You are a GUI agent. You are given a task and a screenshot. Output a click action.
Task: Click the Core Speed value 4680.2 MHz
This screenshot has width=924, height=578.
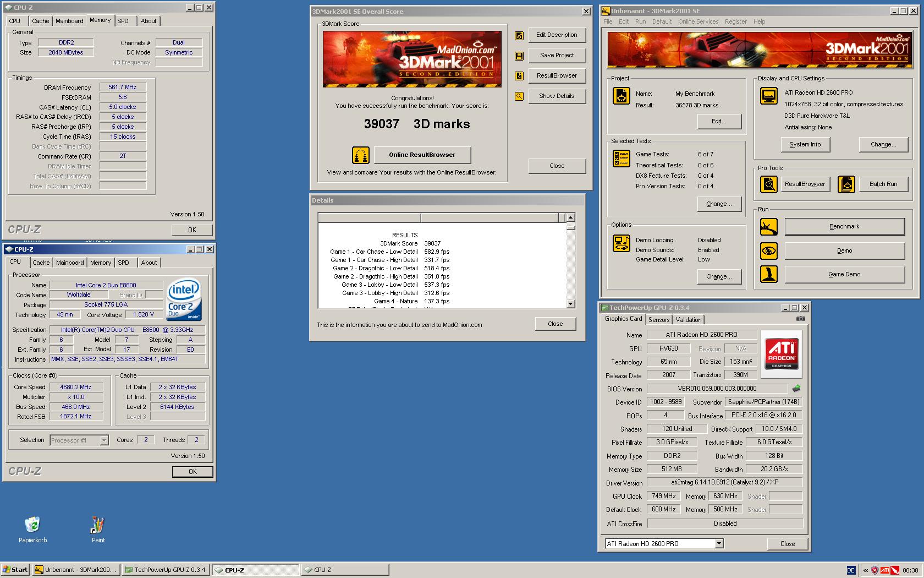(x=76, y=387)
